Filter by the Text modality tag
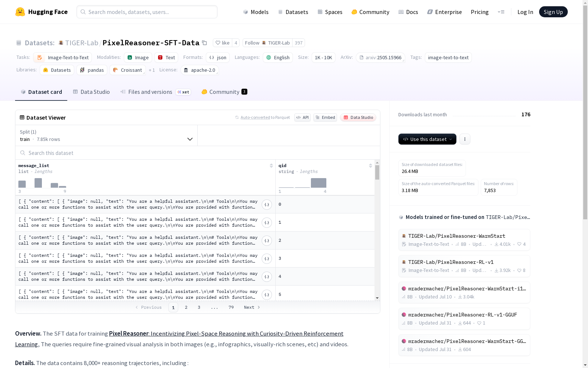Image resolution: width=588 pixels, height=368 pixels. [x=166, y=58]
